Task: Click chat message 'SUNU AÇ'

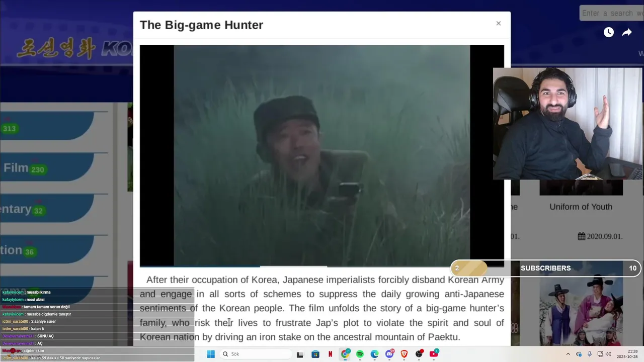Action: (45, 336)
